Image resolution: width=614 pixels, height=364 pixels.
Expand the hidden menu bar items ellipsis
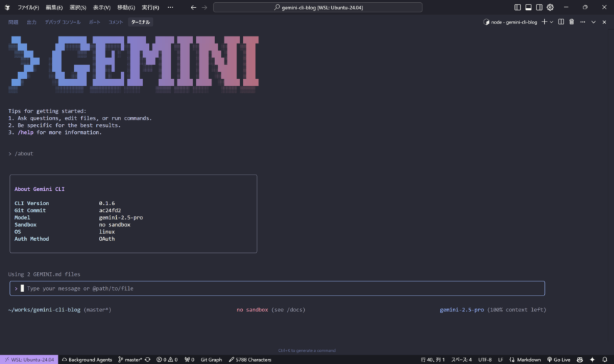pyautogui.click(x=170, y=7)
